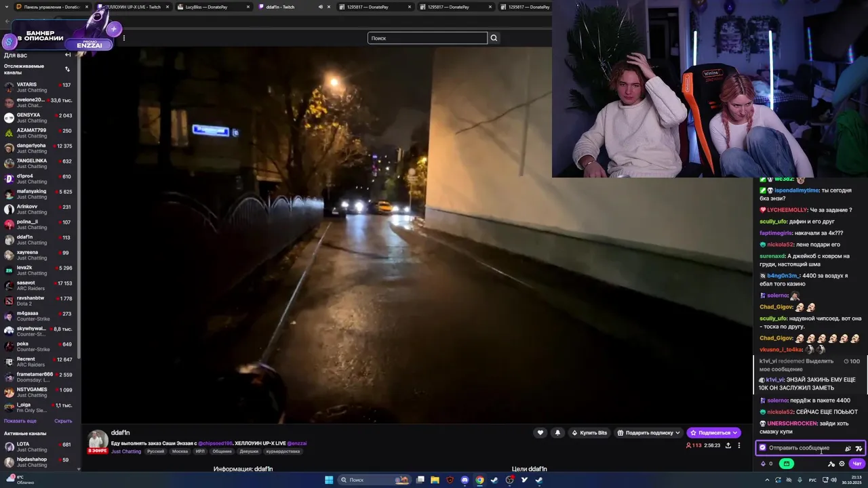Screen dimensions: 868x488
Task: Open 7ANGELINKA channel avatar
Action: click(x=9, y=163)
